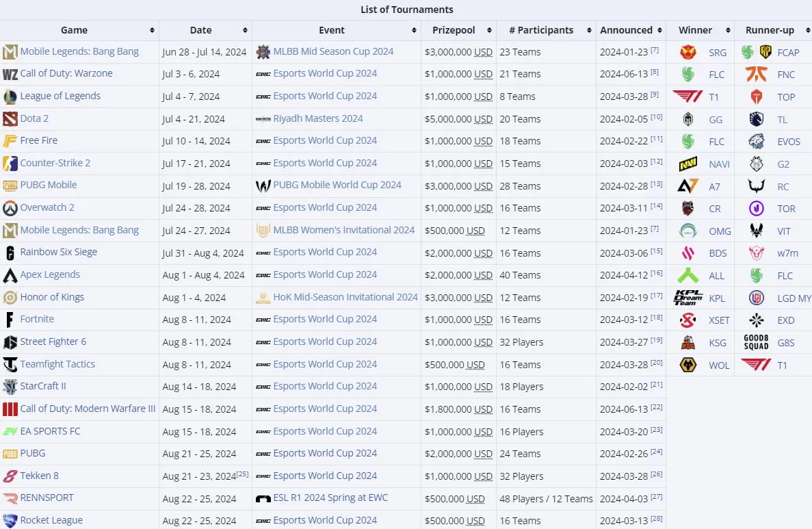Select the 'EVOS' runner-up text
Image resolution: width=812 pixels, height=529 pixels.
point(788,142)
